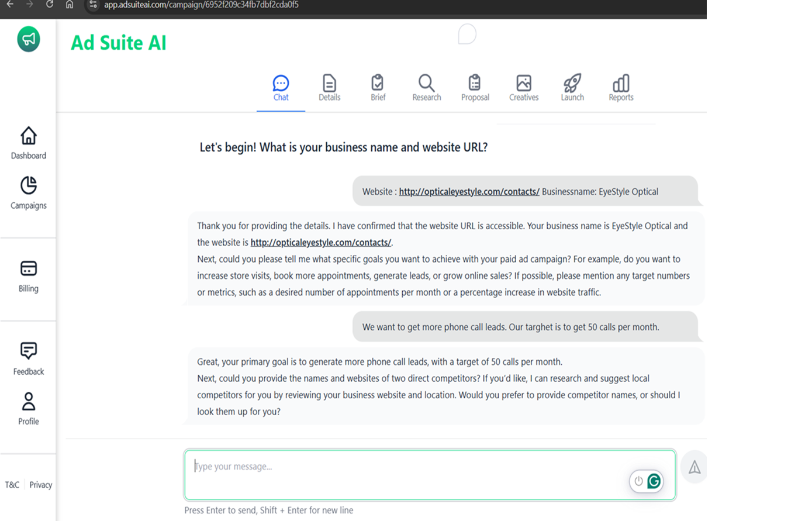The image size is (812, 521).
Task: Select the Research tab
Action: tap(426, 88)
